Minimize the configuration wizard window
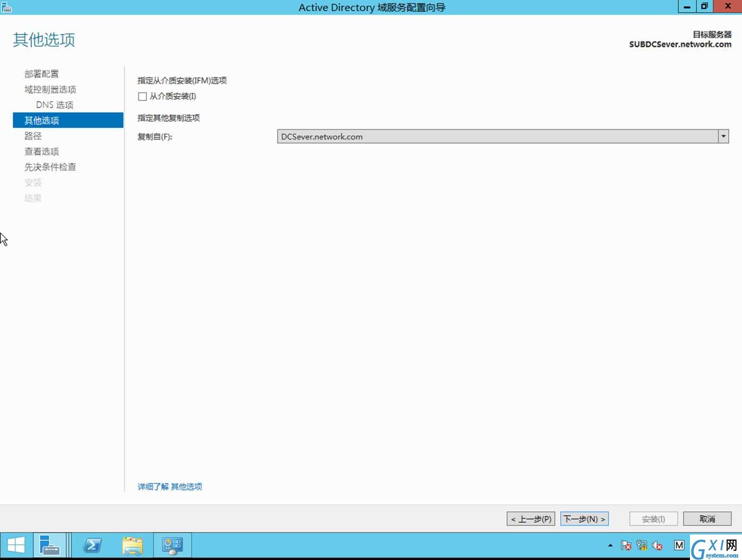The width and height of the screenshot is (742, 560). (687, 6)
